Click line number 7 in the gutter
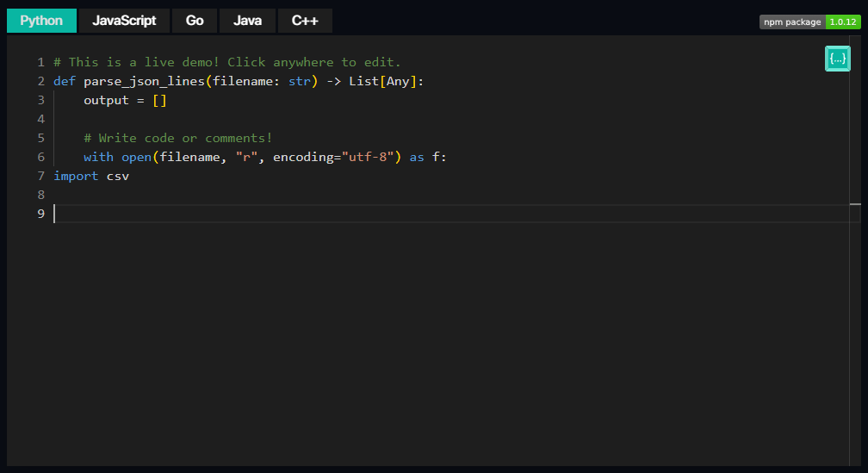This screenshot has width=868, height=473. [x=40, y=176]
